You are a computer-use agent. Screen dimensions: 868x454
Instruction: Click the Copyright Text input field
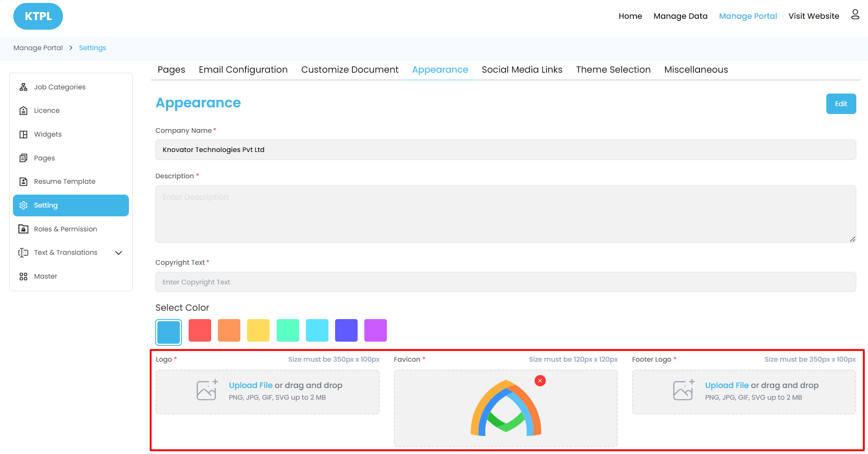click(x=505, y=282)
